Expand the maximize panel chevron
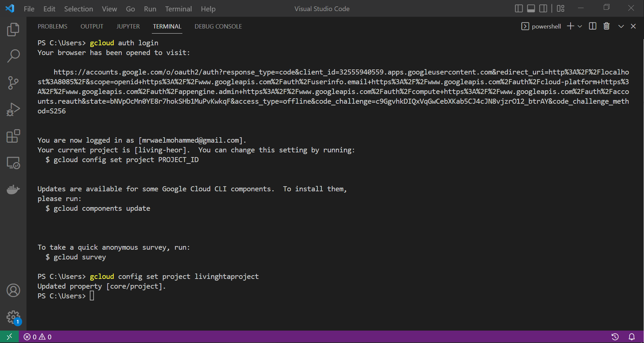 tap(621, 26)
